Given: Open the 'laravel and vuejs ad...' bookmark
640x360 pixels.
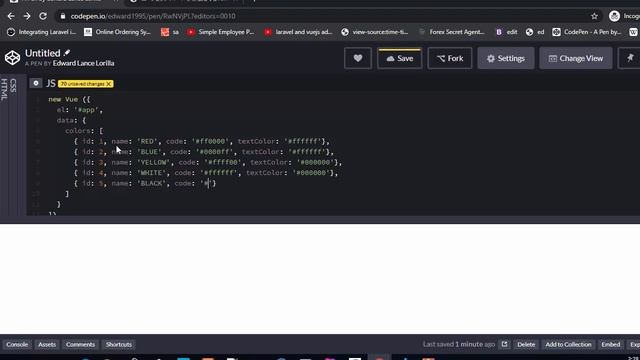Looking at the screenshot, I should [x=298, y=32].
